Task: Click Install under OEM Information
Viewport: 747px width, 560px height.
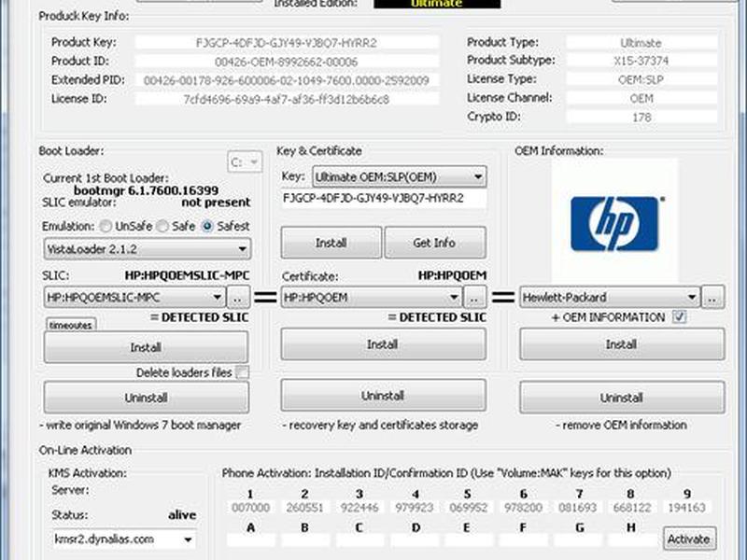Action: pyautogui.click(x=622, y=343)
